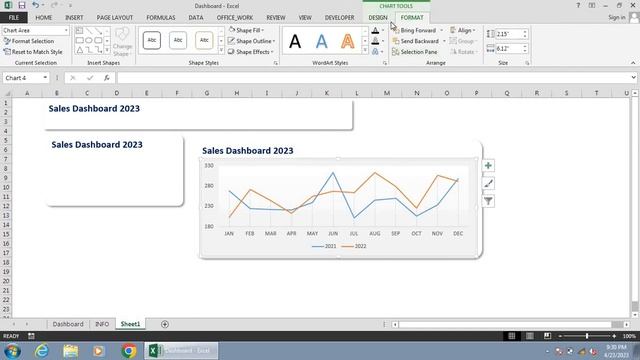Switch to the HOME tab
This screenshot has height=360, width=640.
pos(43,18)
